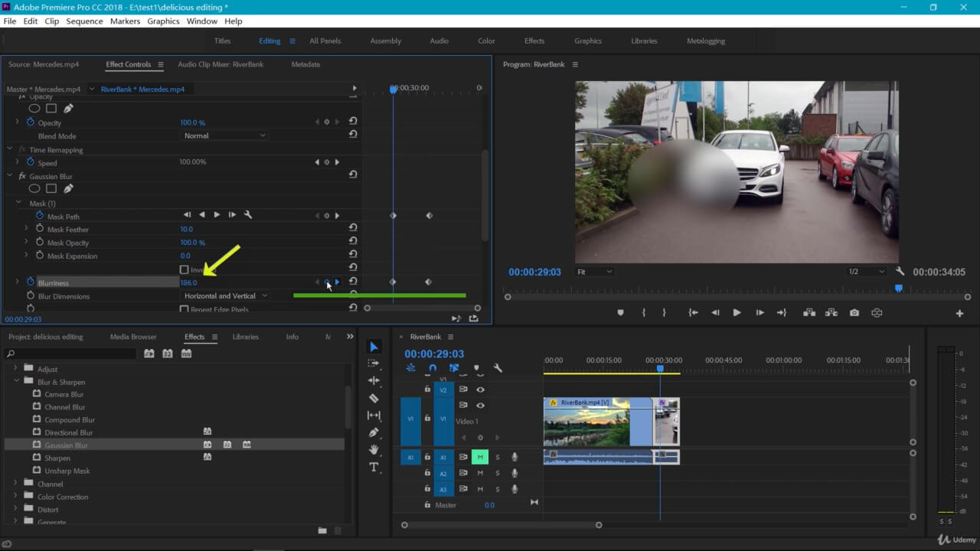980x551 pixels.
Task: Toggle Gaussian Blur fx on or off
Action: [22, 176]
